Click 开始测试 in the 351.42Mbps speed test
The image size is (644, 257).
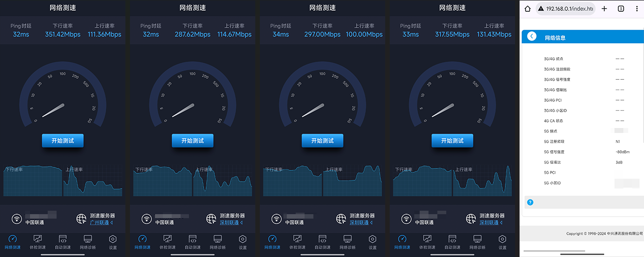click(62, 140)
